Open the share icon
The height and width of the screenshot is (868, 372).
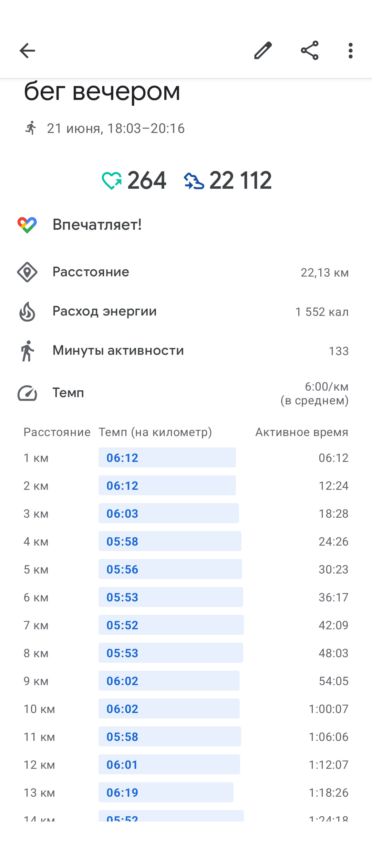coord(310,51)
